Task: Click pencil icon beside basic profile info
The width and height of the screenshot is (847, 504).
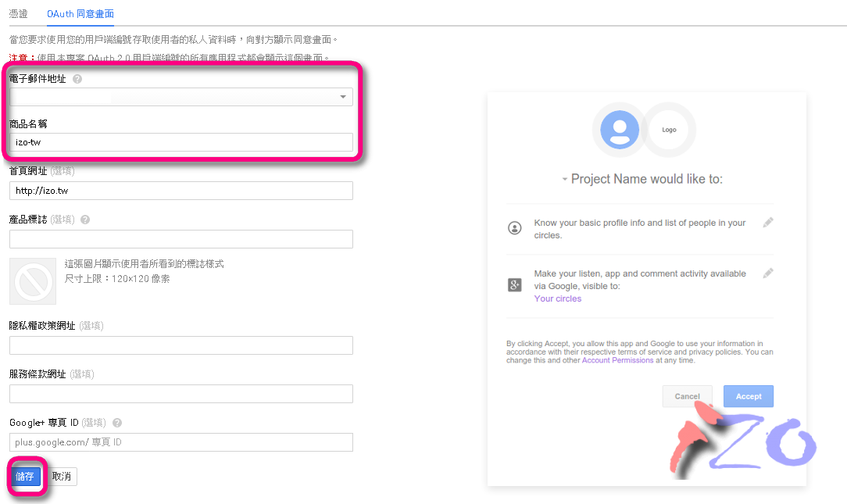Action: click(767, 223)
